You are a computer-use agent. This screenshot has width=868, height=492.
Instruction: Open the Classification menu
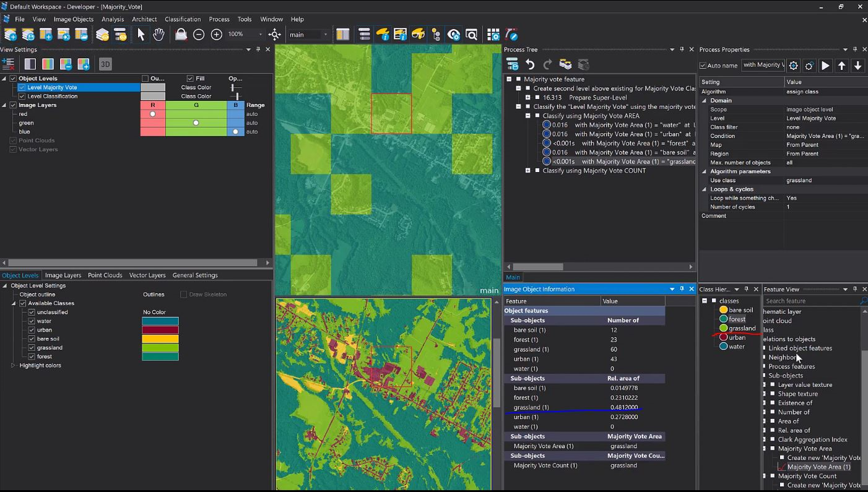pyautogui.click(x=182, y=19)
